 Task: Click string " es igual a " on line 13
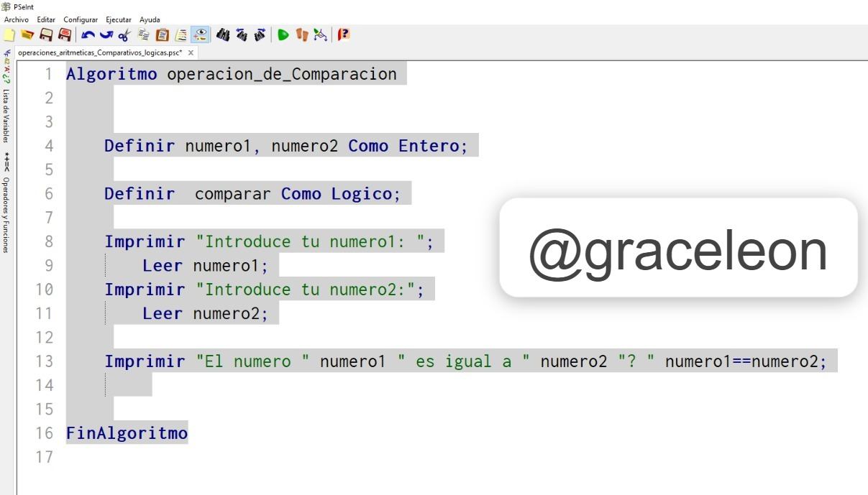click(x=463, y=361)
